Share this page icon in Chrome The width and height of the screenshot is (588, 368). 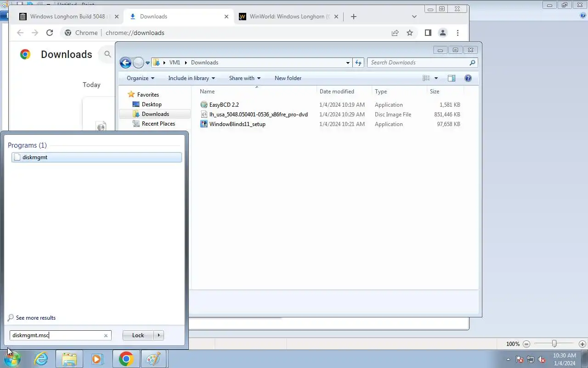[x=395, y=33]
